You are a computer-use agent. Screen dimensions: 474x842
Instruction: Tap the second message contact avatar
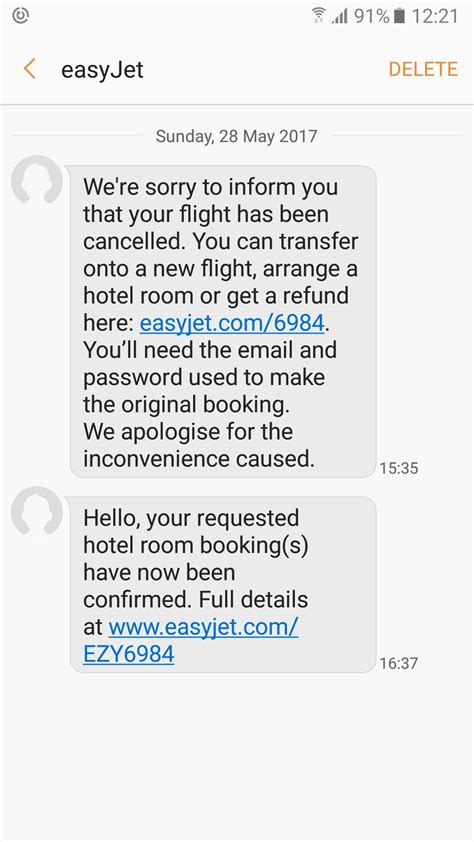point(37,512)
